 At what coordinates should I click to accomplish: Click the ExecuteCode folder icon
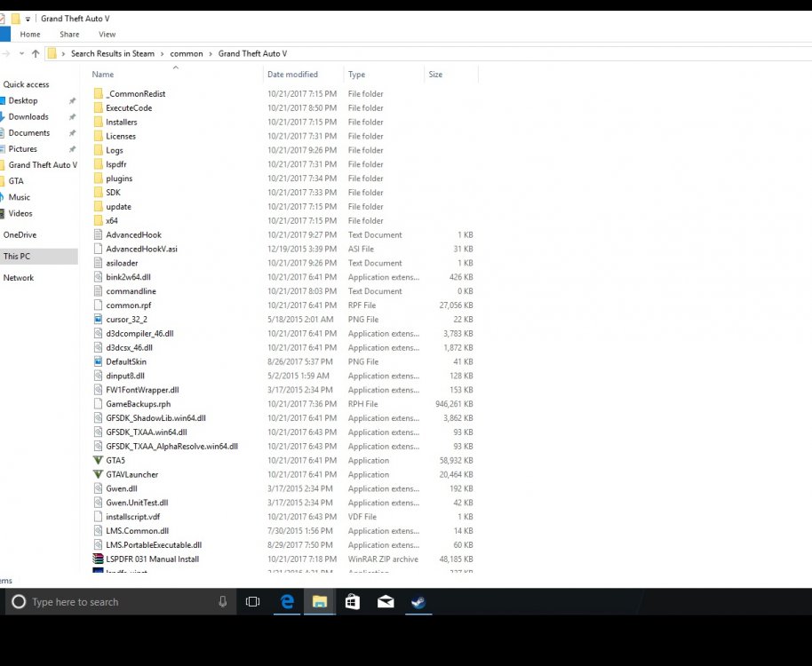pos(98,107)
